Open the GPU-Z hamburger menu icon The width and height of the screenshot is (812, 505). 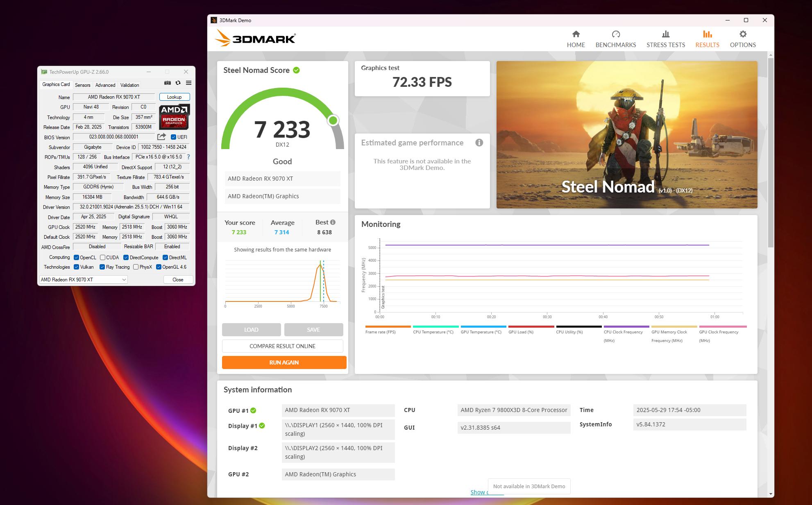pos(188,83)
